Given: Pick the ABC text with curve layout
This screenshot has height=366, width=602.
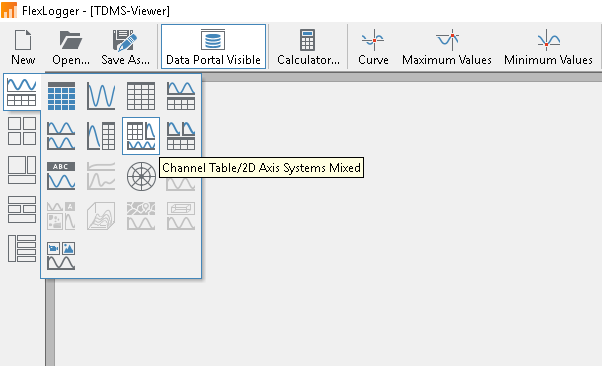Looking at the screenshot, I should [x=61, y=176].
